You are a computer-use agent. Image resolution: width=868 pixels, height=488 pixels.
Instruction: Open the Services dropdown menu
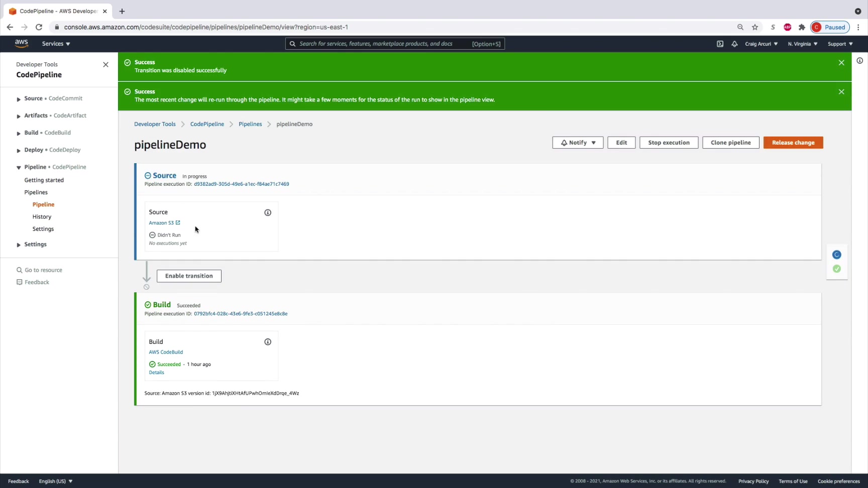tap(56, 44)
